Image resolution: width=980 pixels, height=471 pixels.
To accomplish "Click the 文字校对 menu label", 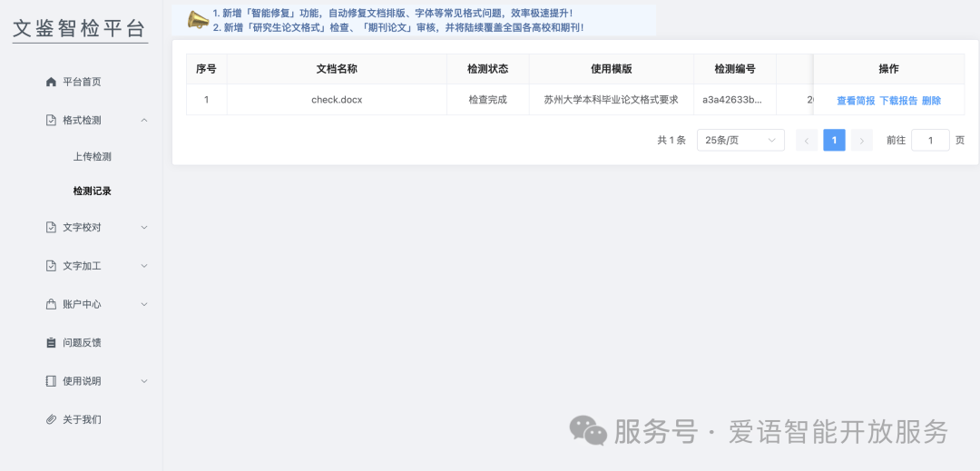I will coord(82,228).
